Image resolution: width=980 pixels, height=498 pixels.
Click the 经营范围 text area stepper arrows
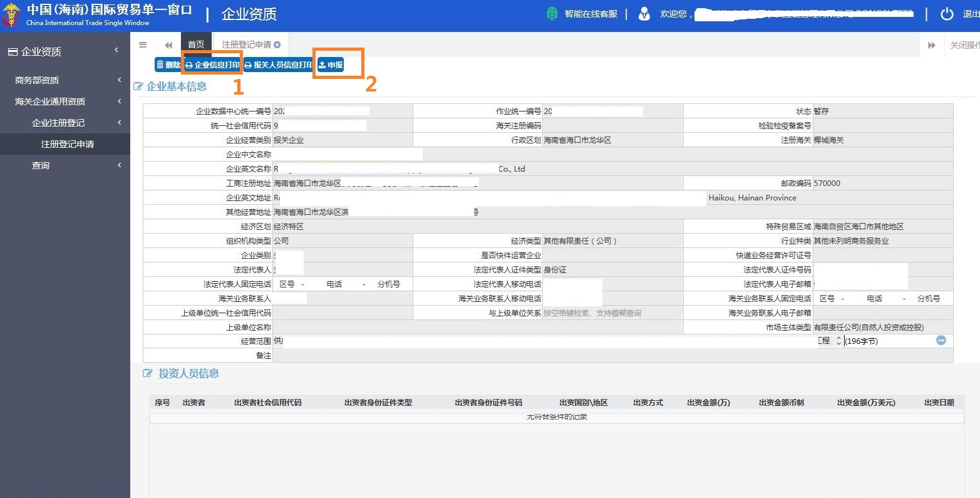pyautogui.click(x=838, y=341)
